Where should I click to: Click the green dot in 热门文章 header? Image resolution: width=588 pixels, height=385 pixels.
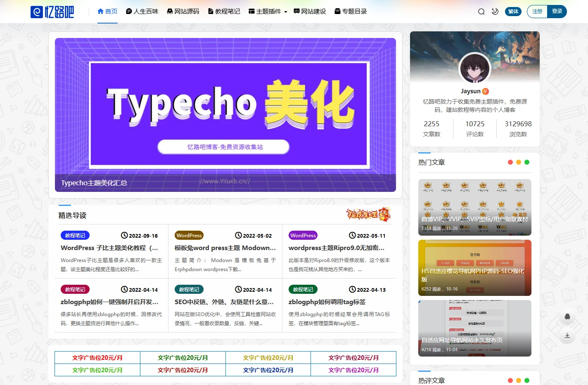(527, 162)
